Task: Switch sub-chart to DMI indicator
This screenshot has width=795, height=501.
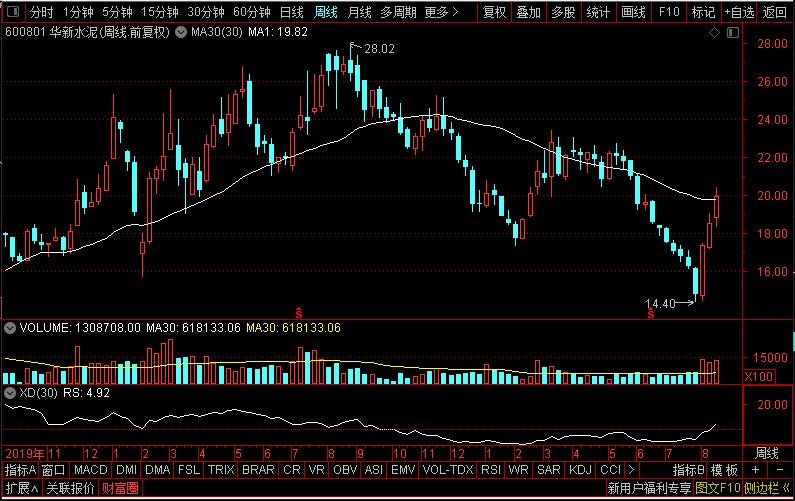Action: click(126, 470)
